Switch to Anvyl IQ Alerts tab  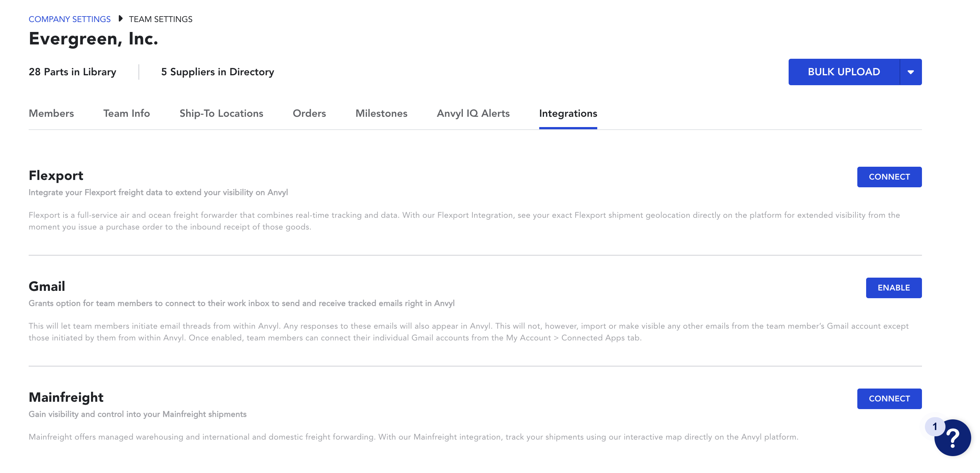[x=473, y=113]
